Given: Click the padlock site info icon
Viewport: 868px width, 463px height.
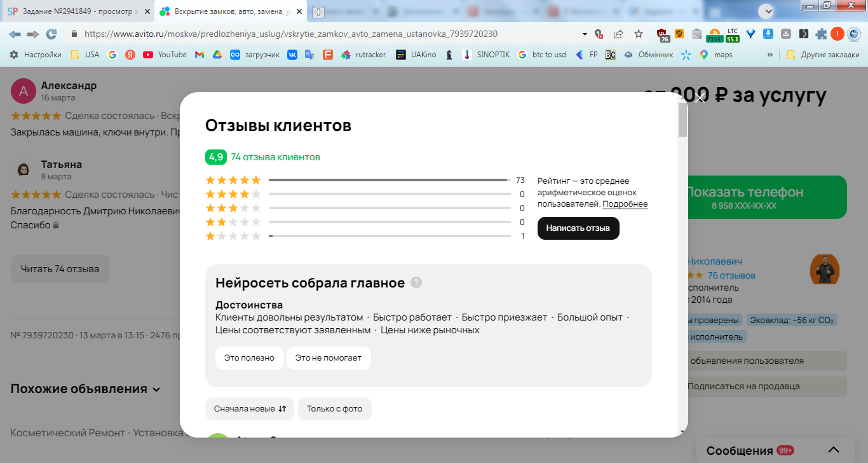Looking at the screenshot, I should tap(74, 34).
